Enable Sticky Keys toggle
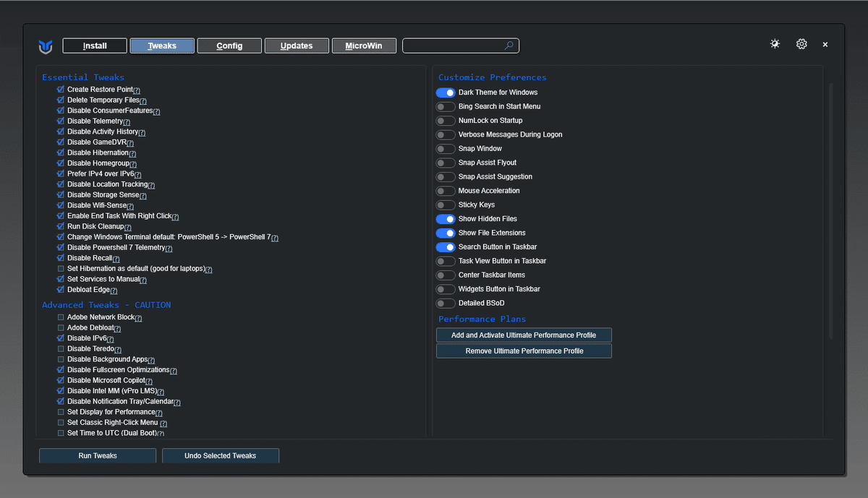This screenshot has height=498, width=868. [446, 205]
